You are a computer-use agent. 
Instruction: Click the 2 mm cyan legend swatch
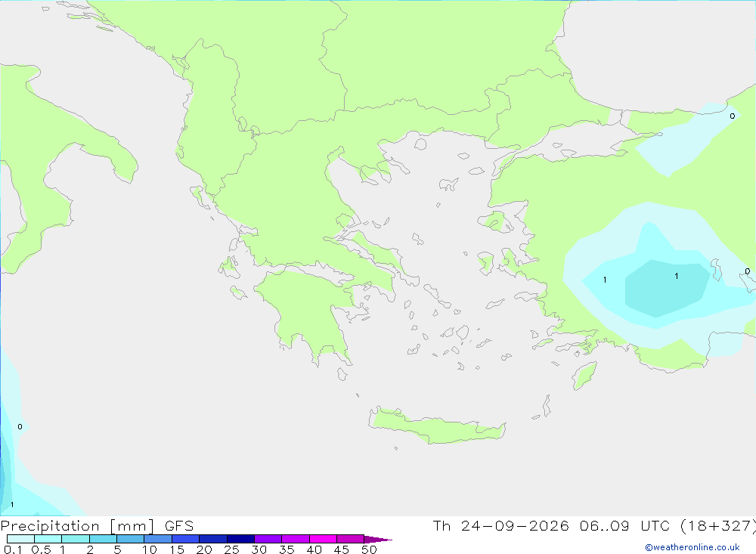point(103,539)
